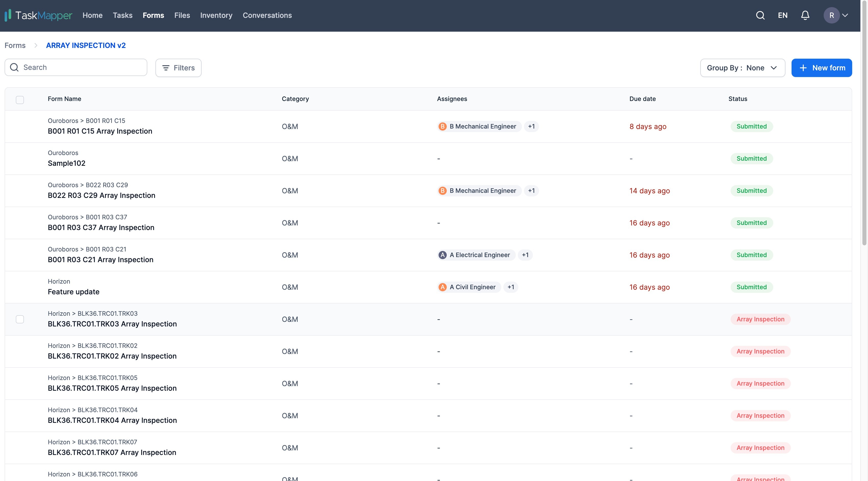
Task: Open BLK36.TRC01.TRK04 Array Inspection form
Action: (112, 420)
